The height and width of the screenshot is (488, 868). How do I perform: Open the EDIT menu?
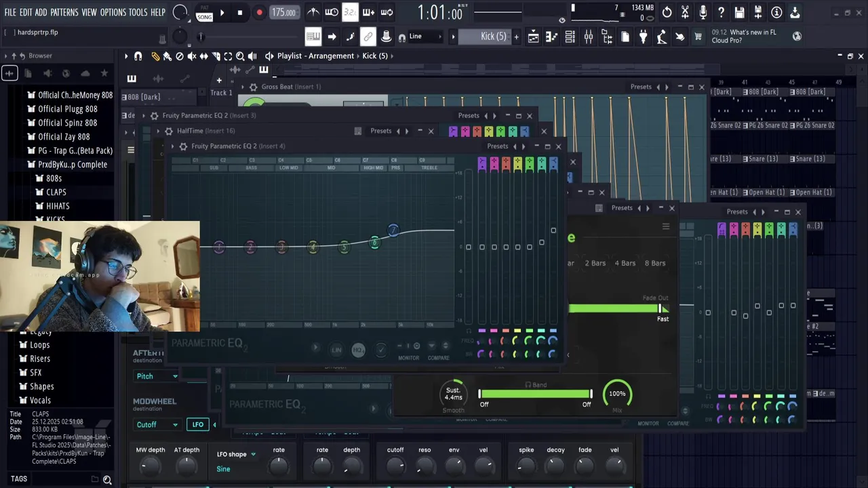26,12
